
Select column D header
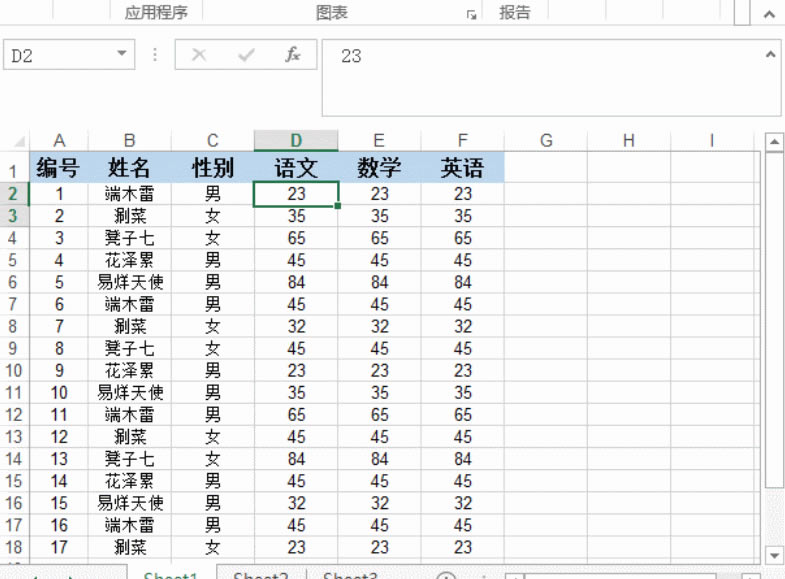tap(296, 141)
